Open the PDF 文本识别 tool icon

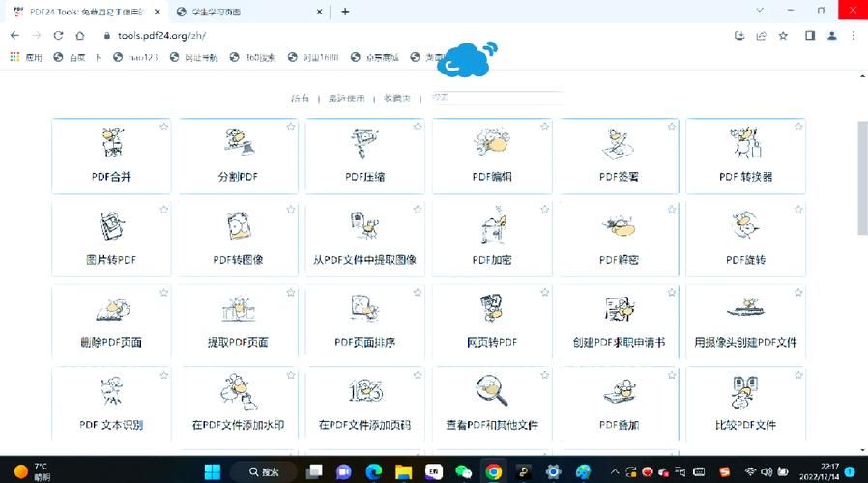tap(112, 391)
